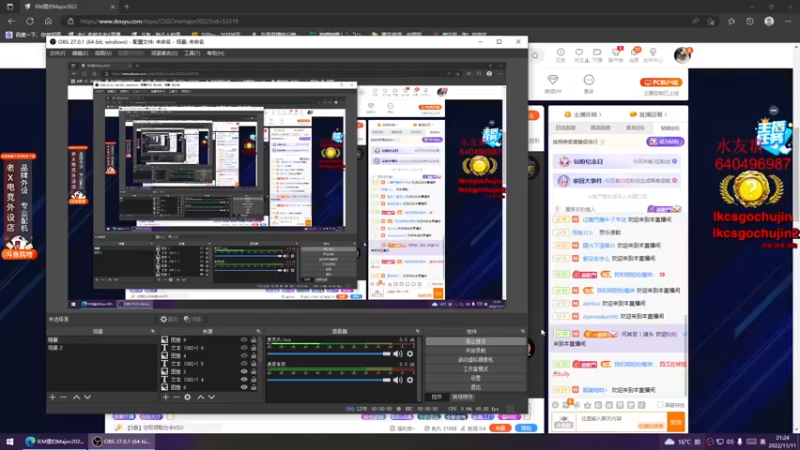Click the 停止推流 button in OBS controls
800x450 pixels.
(x=476, y=341)
